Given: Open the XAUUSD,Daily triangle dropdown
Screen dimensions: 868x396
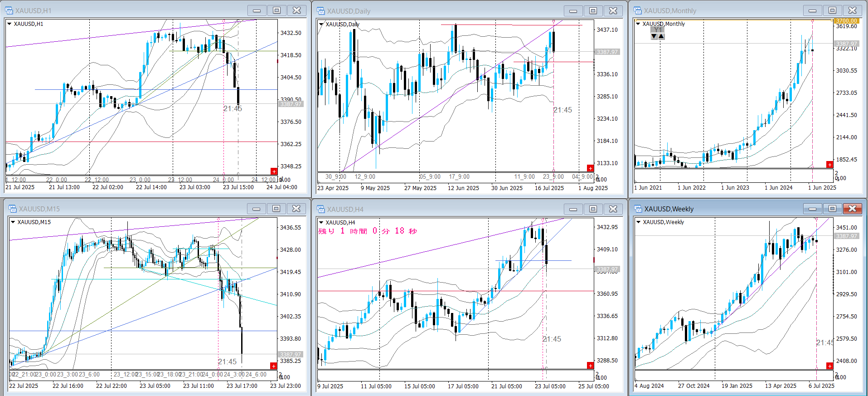Looking at the screenshot, I should pyautogui.click(x=321, y=24).
